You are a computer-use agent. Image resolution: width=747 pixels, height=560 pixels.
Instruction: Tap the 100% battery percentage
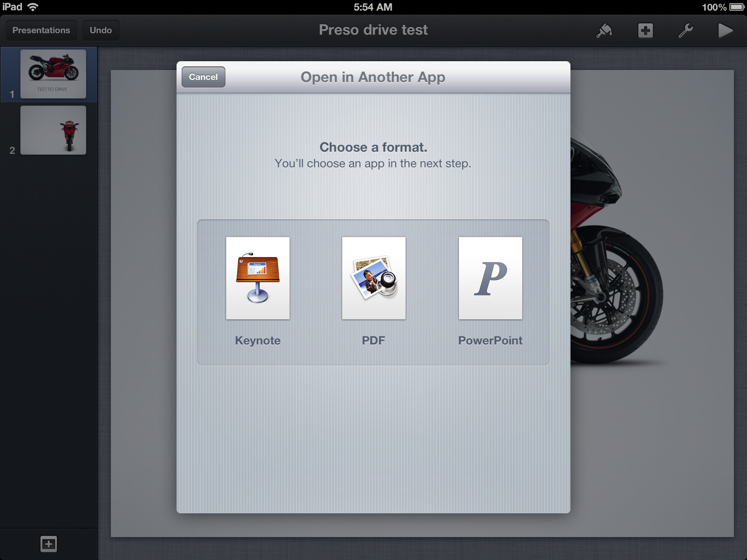coord(714,7)
